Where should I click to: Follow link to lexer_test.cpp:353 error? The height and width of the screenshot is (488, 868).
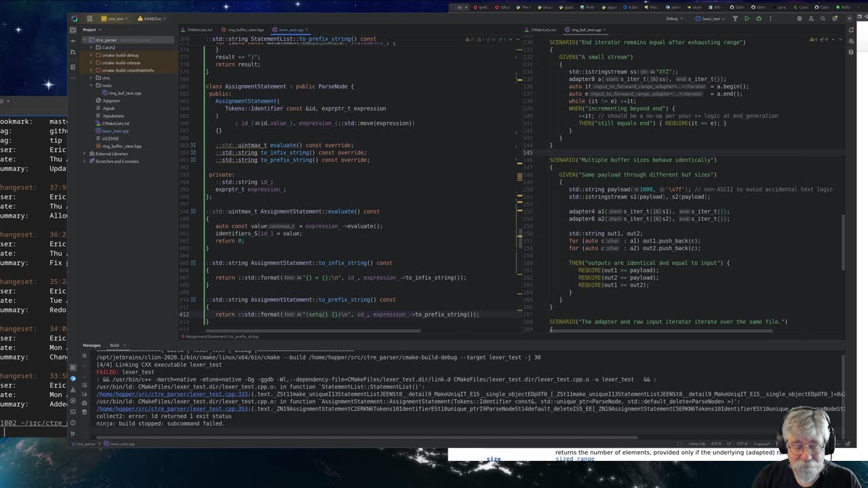pyautogui.click(x=172, y=409)
